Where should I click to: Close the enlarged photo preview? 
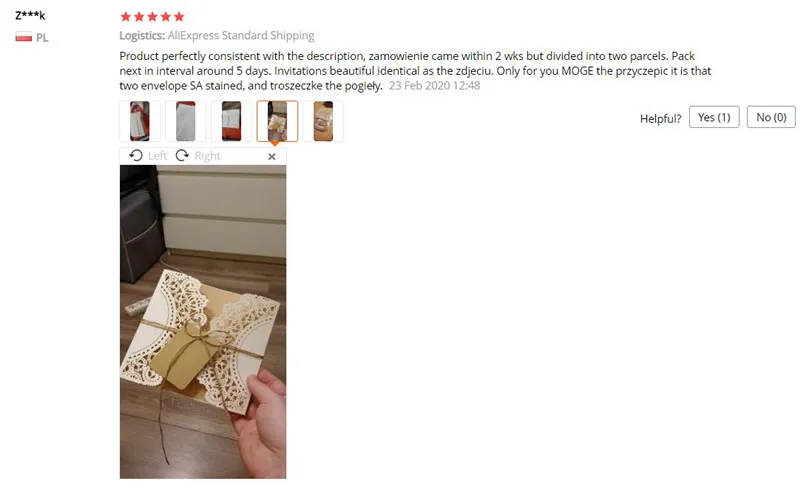[x=272, y=157]
